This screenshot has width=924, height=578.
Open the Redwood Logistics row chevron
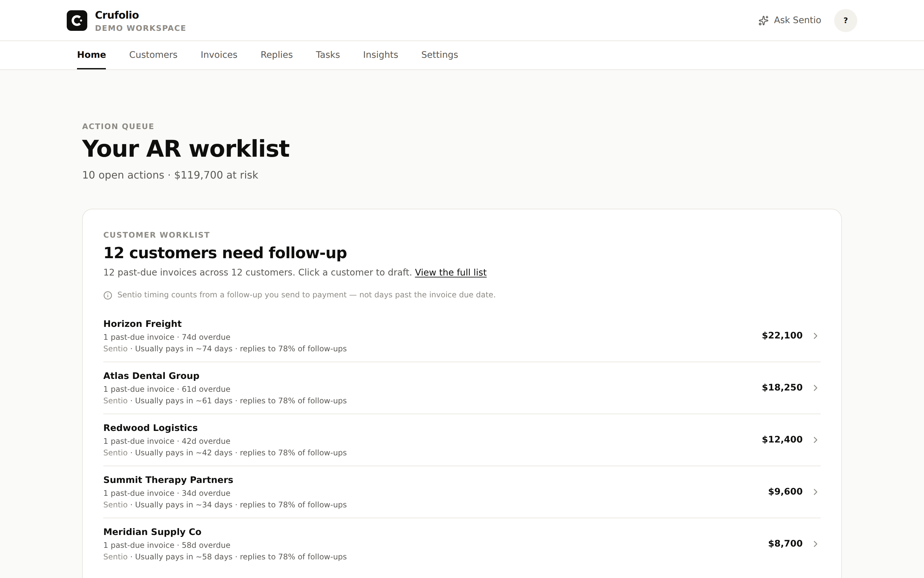click(x=815, y=440)
